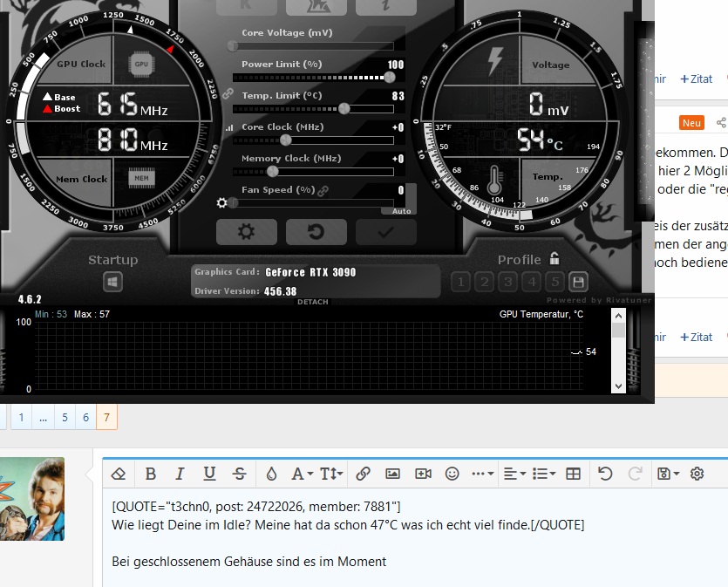Go to forum page 5
This screenshot has width=728, height=587.
pos(65,417)
